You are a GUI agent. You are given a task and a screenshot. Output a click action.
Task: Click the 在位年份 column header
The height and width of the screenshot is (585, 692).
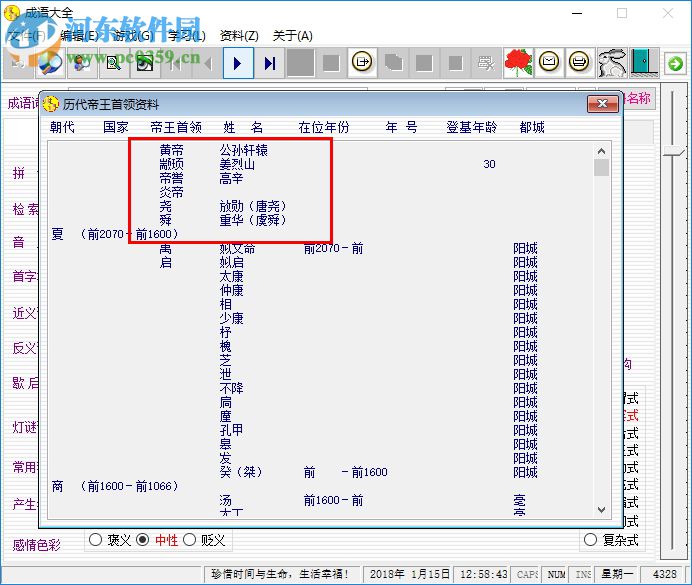pyautogui.click(x=324, y=127)
